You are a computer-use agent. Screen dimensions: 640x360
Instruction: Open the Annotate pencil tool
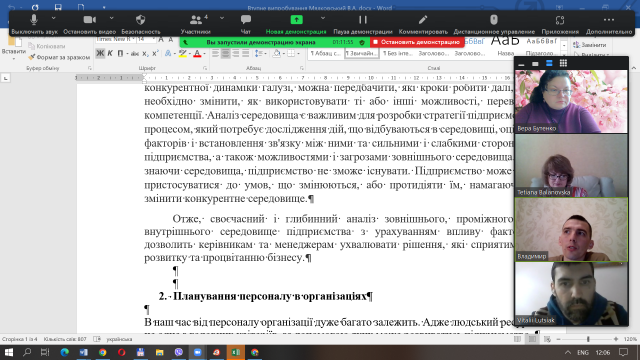click(423, 24)
